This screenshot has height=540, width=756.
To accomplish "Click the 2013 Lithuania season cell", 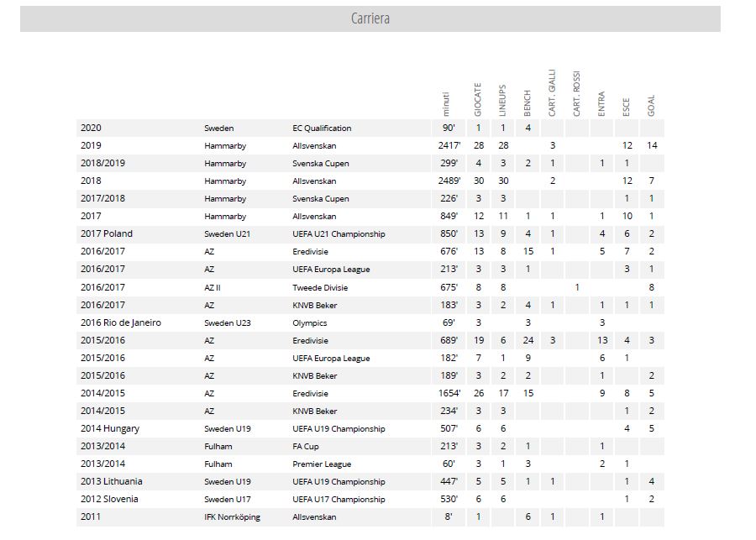I will coord(112,481).
